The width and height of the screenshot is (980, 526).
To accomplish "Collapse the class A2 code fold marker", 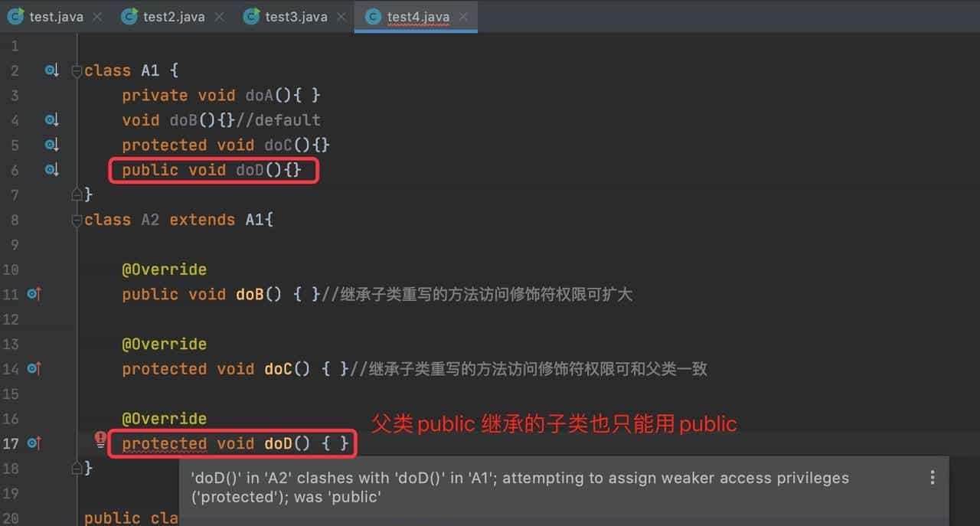I will pyautogui.click(x=77, y=219).
